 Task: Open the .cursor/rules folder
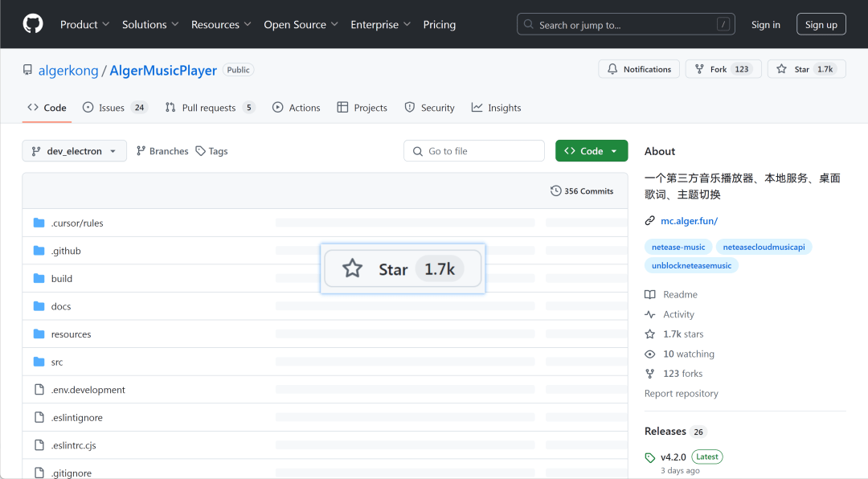tap(77, 223)
